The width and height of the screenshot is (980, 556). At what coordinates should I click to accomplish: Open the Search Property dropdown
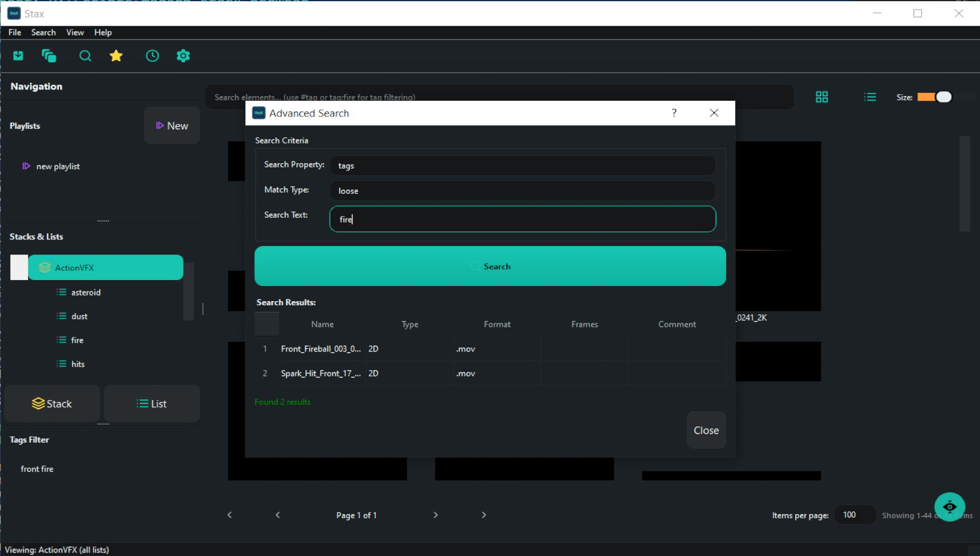[x=522, y=166]
